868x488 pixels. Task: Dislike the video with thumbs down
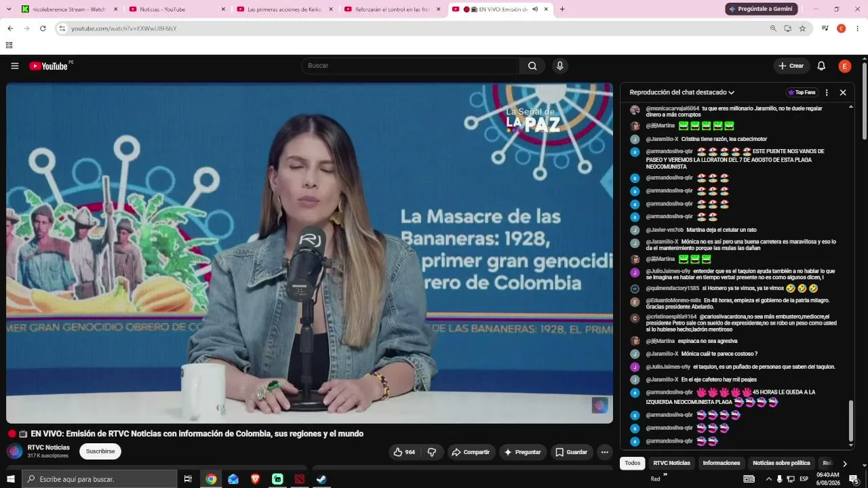pyautogui.click(x=432, y=452)
